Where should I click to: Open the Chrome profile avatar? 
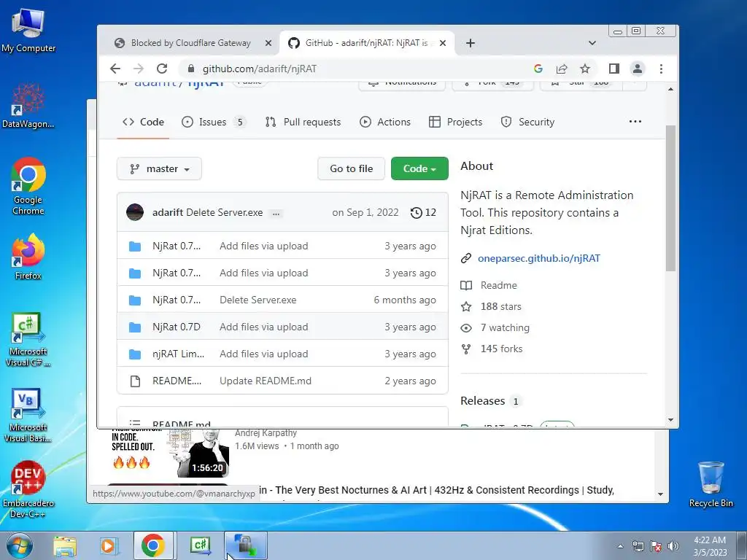tap(638, 69)
